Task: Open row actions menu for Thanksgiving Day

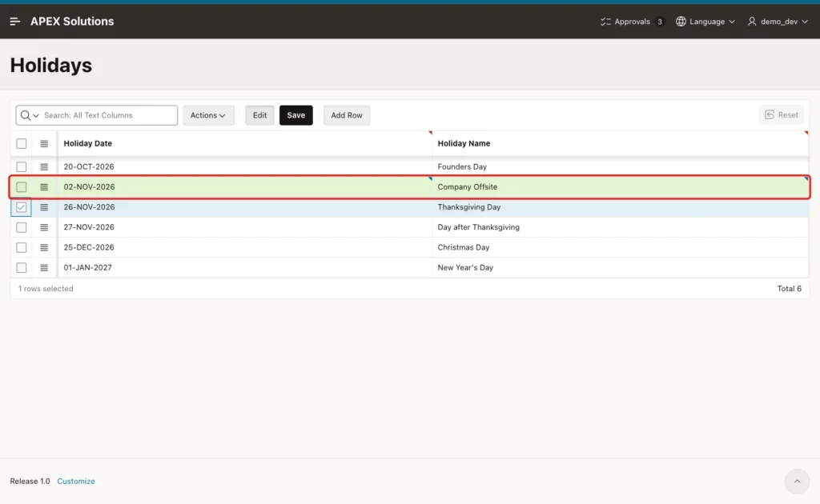Action: [x=44, y=207]
